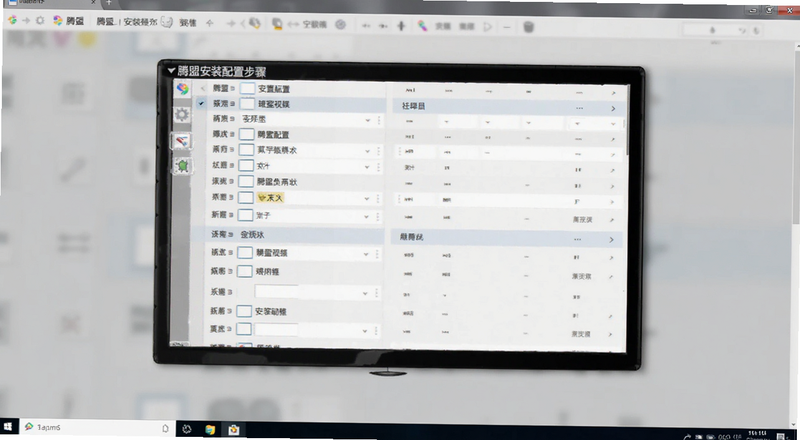Click the left chevron beside the dialog's first row
Screen dimensions: 800x440
click(203, 88)
